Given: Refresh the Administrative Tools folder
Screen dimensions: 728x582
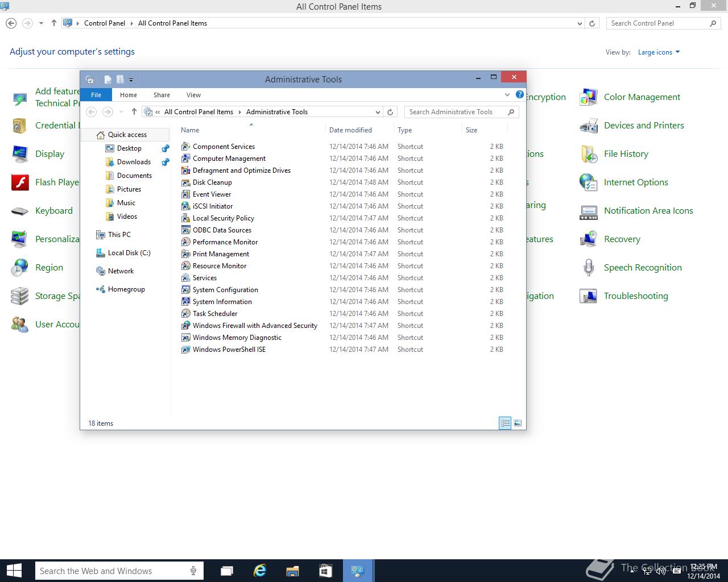Looking at the screenshot, I should (x=390, y=112).
